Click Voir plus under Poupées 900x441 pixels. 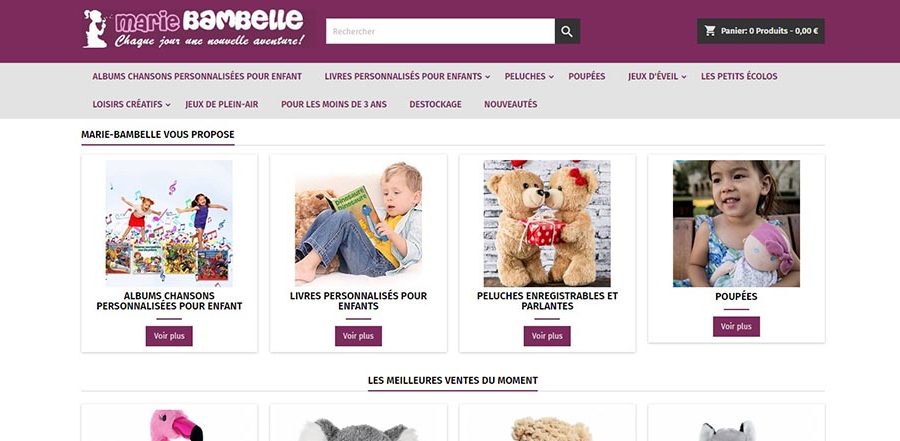pyautogui.click(x=736, y=326)
